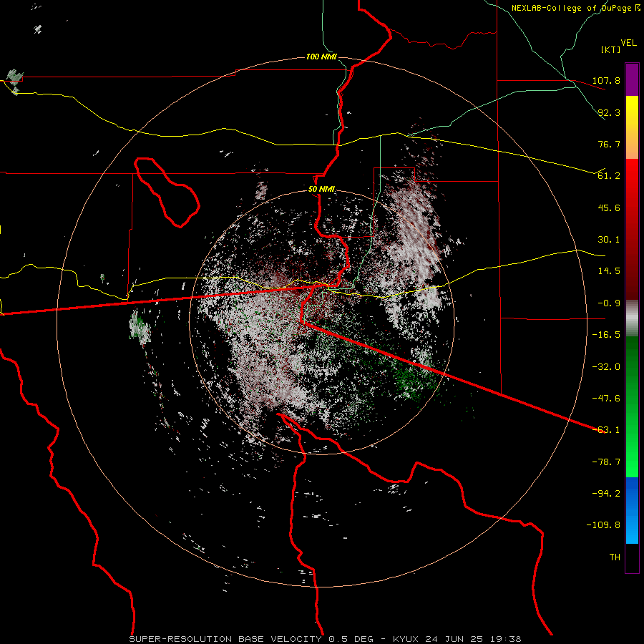Click the 76.7 legend value
This screenshot has height=644, width=644.
pyautogui.click(x=609, y=144)
